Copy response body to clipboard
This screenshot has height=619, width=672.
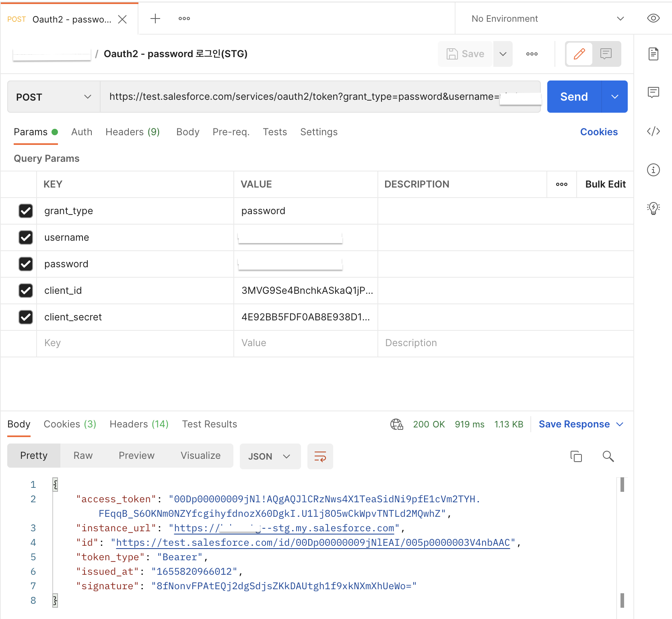click(576, 456)
